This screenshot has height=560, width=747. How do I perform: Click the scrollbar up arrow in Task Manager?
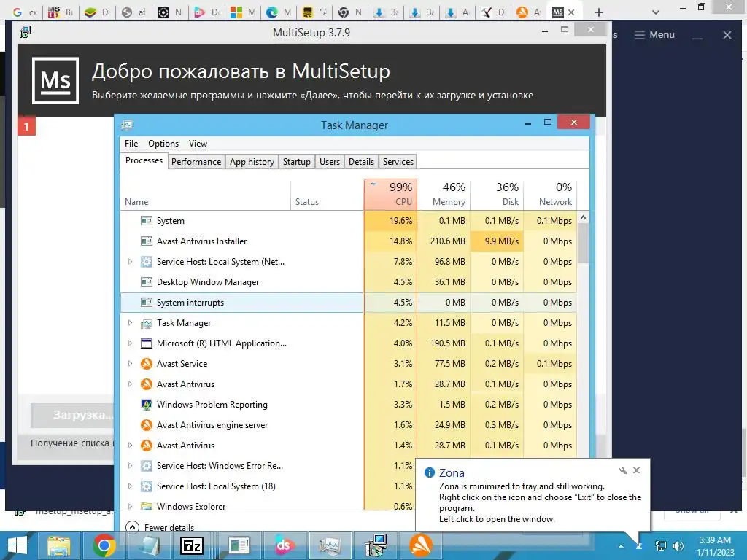pyautogui.click(x=583, y=217)
